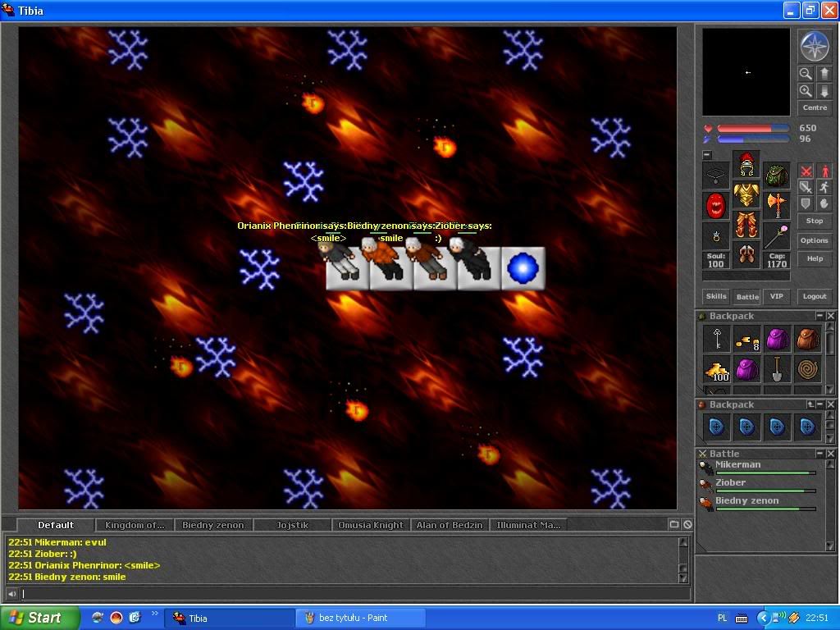Click the compass rose on the minimap panel
This screenshot has height=630, width=840.
click(815, 47)
